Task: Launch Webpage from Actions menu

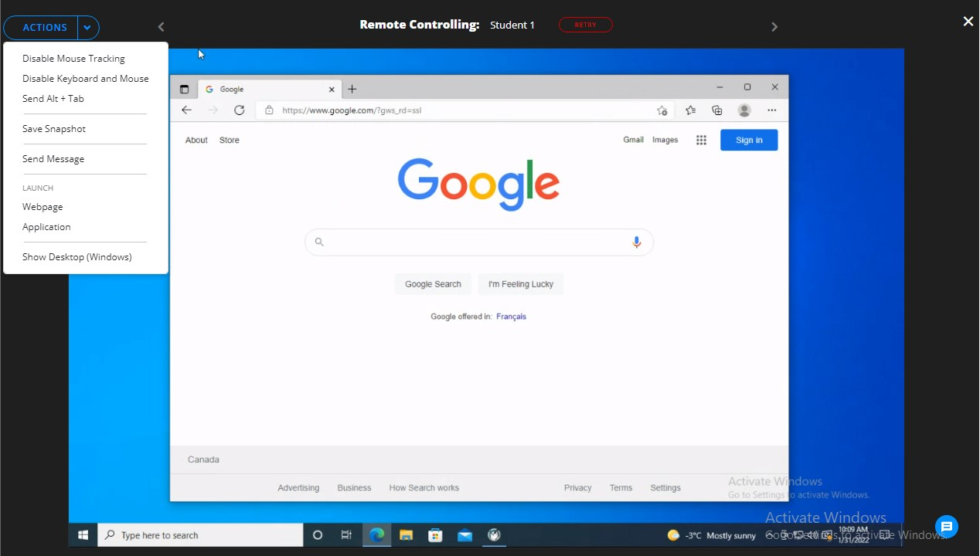Action: (43, 207)
